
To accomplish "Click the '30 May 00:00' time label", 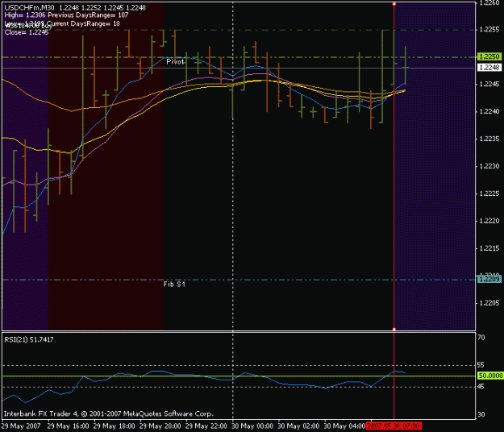I will [252, 426].
